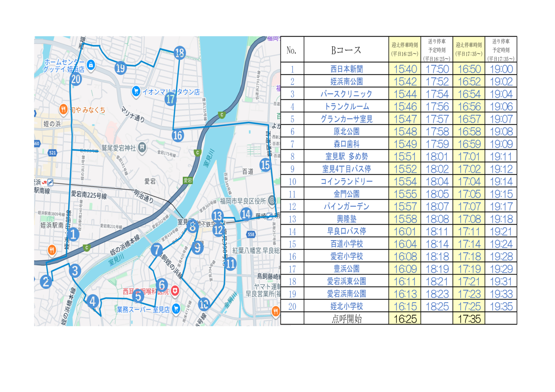This screenshot has width=555, height=392.
Task: Select the blue icon by ホームセンターグッデイ姪浜店
Action: (x=91, y=65)
